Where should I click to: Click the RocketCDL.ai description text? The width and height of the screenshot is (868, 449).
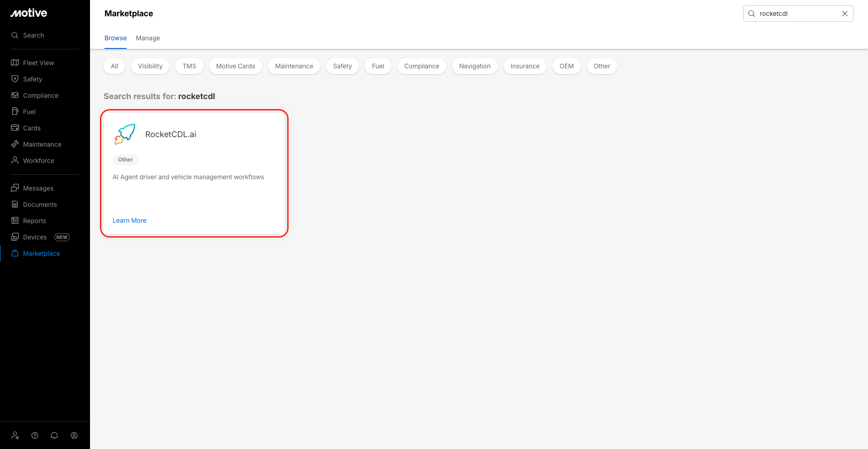click(x=188, y=177)
